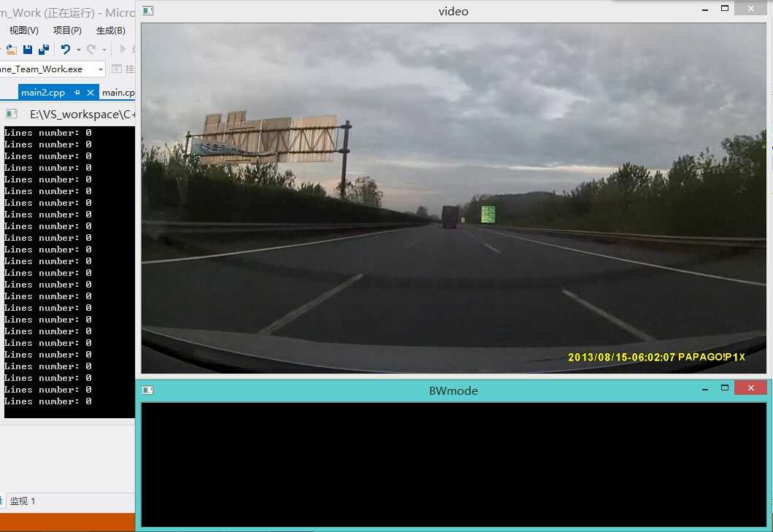Click the suspend (挂) icon beside process box
Image resolution: width=773 pixels, height=532 pixels.
[117, 69]
